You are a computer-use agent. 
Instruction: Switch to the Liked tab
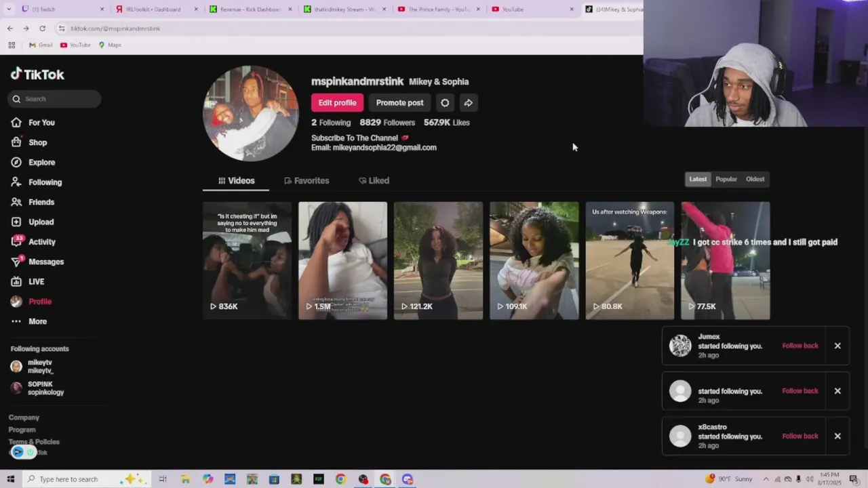click(374, 181)
